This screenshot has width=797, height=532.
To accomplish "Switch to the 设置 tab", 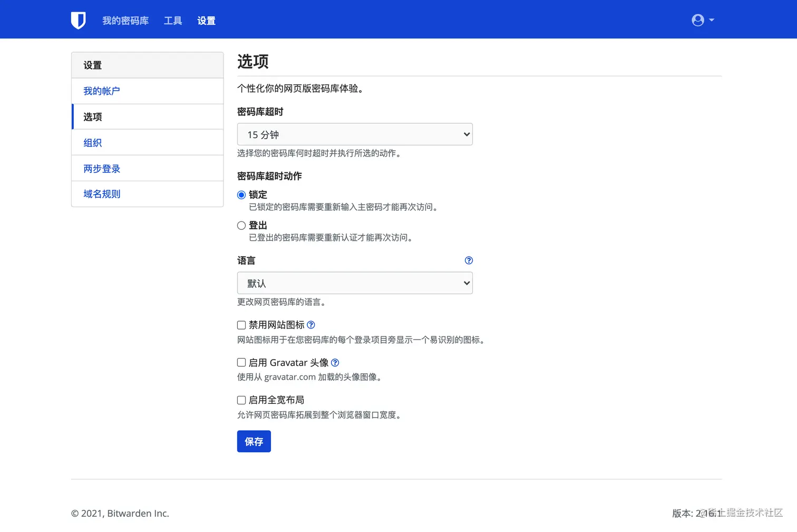I will tap(206, 21).
